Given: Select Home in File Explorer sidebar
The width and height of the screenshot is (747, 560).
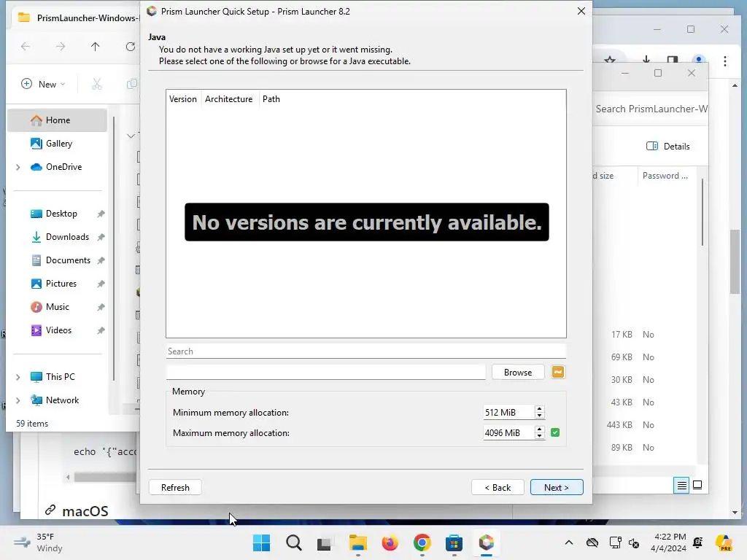Looking at the screenshot, I should pyautogui.click(x=57, y=120).
